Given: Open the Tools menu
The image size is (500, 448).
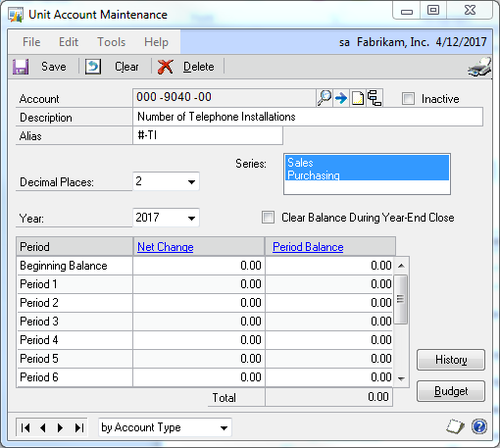Looking at the screenshot, I should click(x=112, y=42).
